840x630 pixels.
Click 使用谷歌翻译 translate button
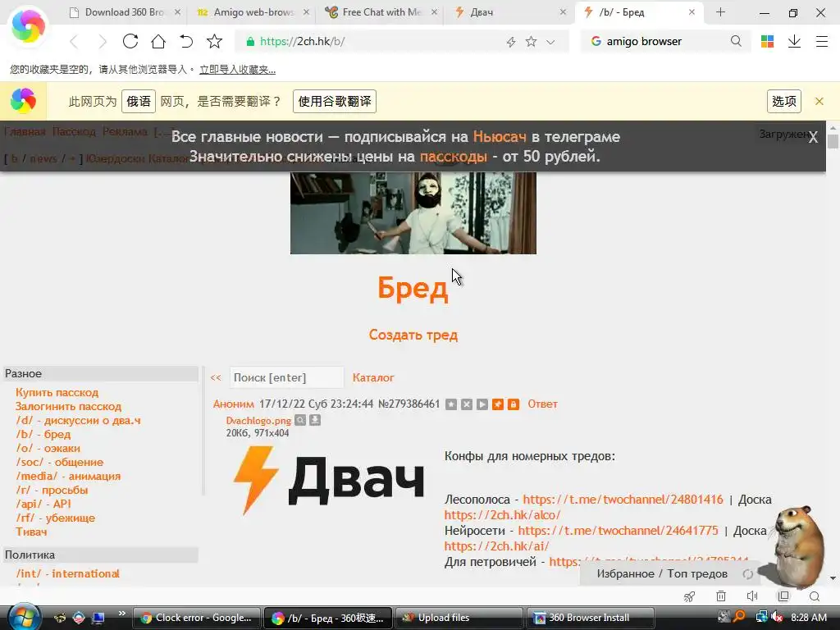coord(335,101)
